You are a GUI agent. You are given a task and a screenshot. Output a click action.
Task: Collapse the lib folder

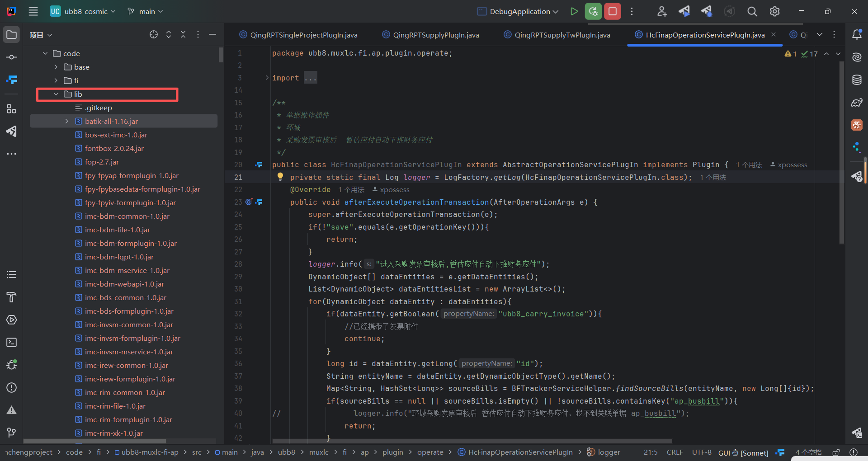point(56,94)
